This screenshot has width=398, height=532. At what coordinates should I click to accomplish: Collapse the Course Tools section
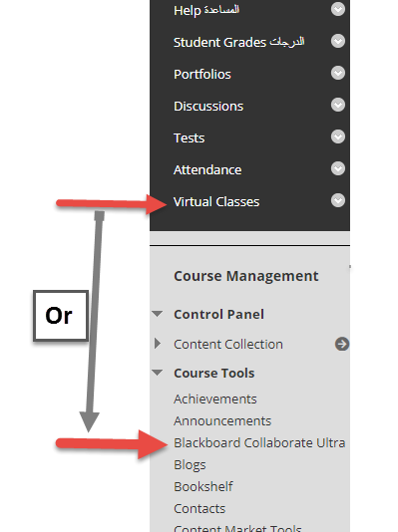[x=157, y=373]
